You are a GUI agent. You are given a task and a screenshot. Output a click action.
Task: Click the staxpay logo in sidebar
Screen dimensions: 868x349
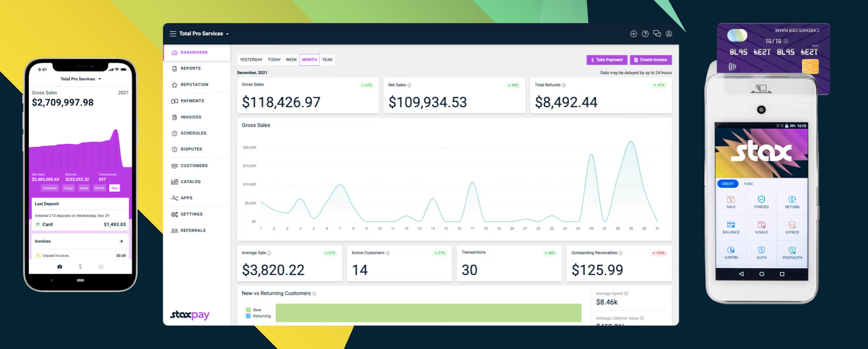(190, 315)
